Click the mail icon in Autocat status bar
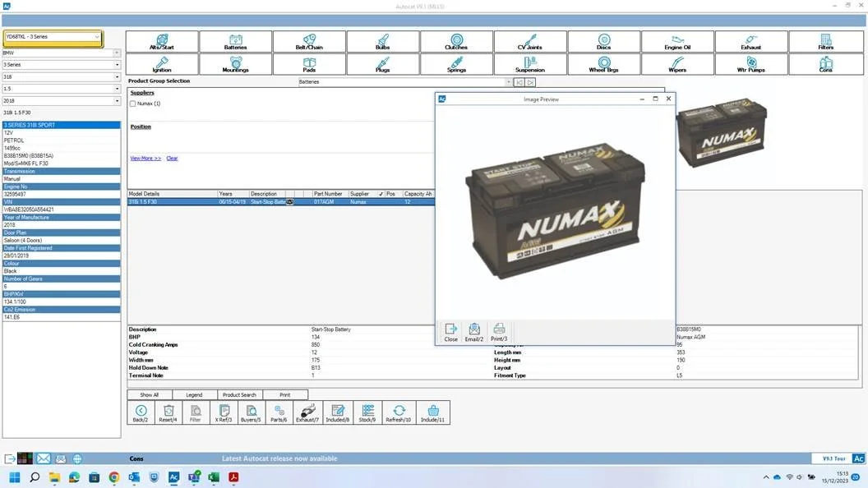Image resolution: width=868 pixels, height=488 pixels. [x=44, y=458]
